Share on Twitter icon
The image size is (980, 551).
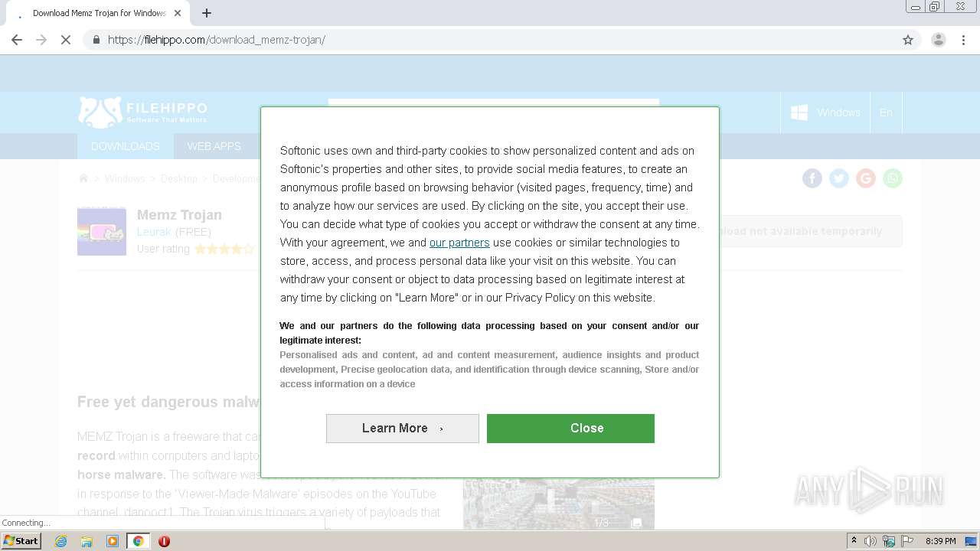[x=839, y=178]
